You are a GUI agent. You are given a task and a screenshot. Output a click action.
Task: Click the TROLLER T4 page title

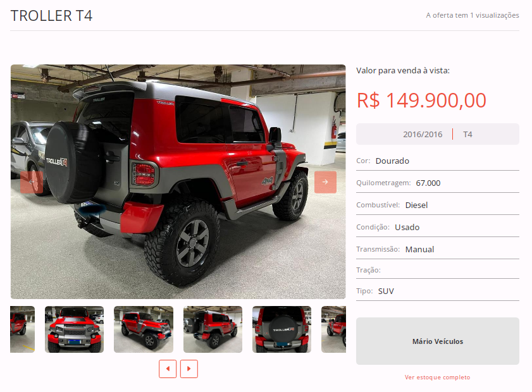pos(52,16)
